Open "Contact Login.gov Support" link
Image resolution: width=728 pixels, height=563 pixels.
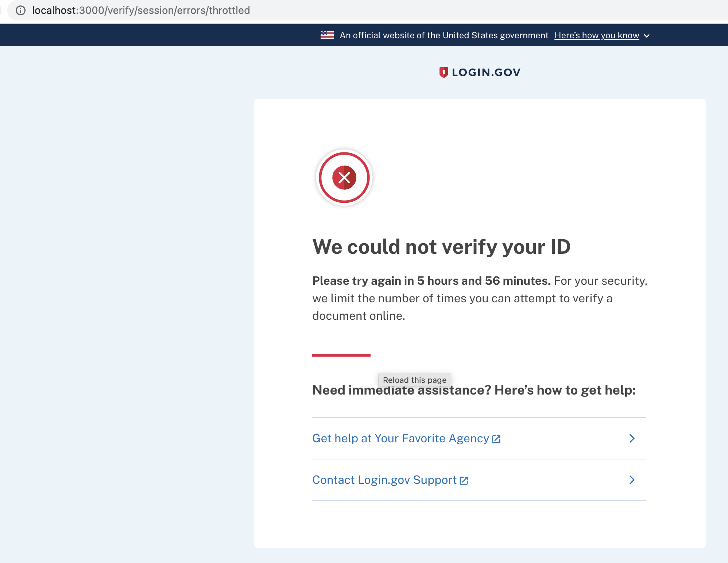(384, 480)
